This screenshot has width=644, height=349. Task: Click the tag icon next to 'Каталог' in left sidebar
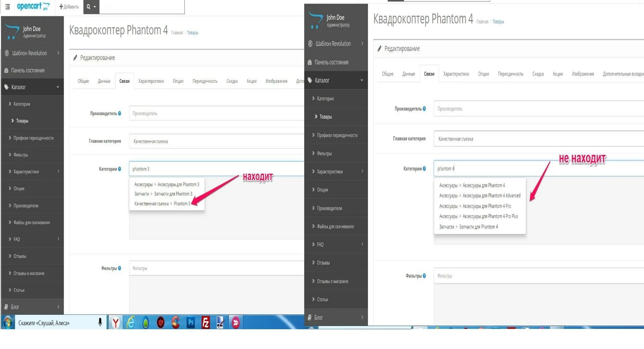6,87
